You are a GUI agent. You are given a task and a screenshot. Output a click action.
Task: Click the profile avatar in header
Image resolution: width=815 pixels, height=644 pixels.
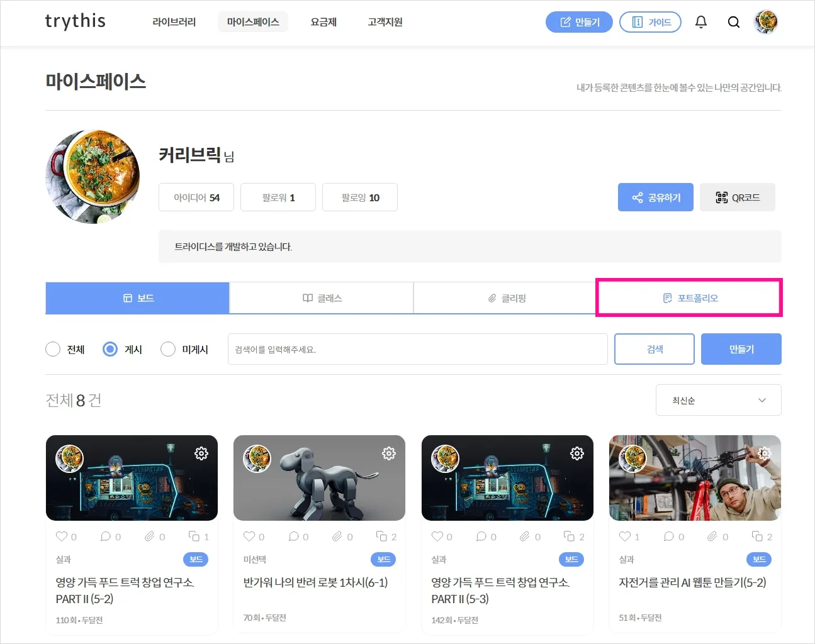(x=766, y=22)
